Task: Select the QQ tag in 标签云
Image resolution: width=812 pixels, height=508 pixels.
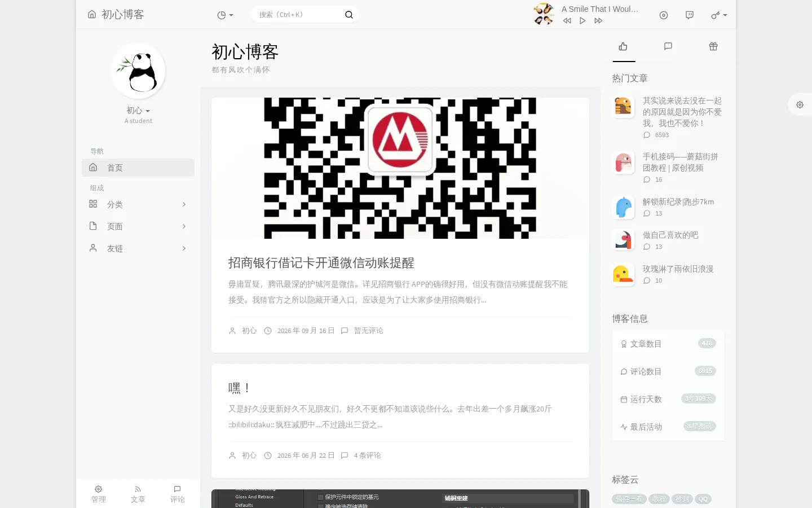Action: click(703, 499)
